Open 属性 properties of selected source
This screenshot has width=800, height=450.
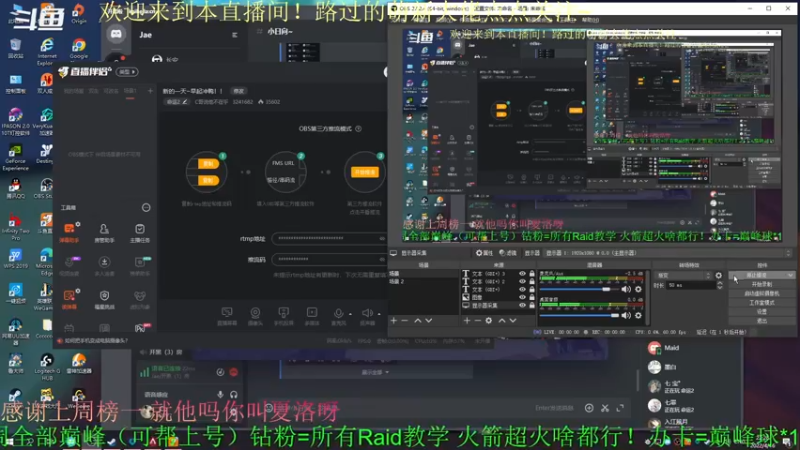(x=484, y=253)
